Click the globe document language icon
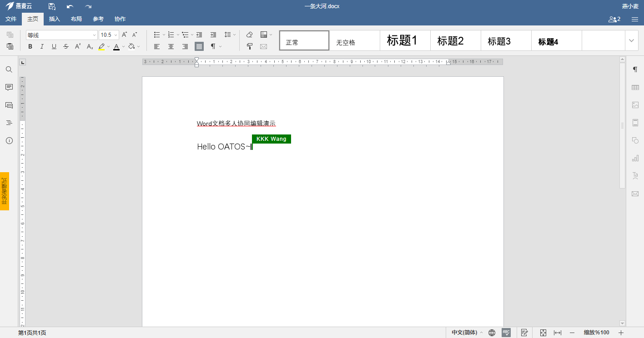Screen dimensions: 644x338 click(x=492, y=333)
